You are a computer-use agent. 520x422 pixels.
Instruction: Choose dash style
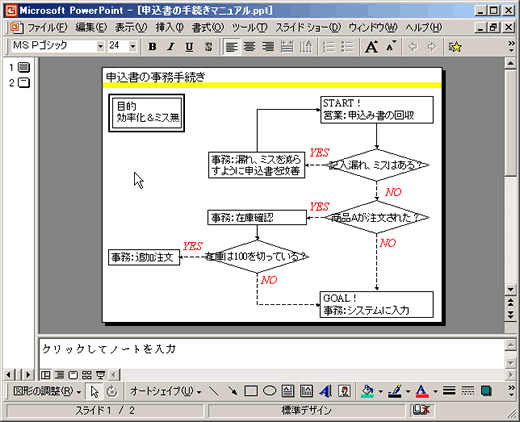(x=467, y=391)
